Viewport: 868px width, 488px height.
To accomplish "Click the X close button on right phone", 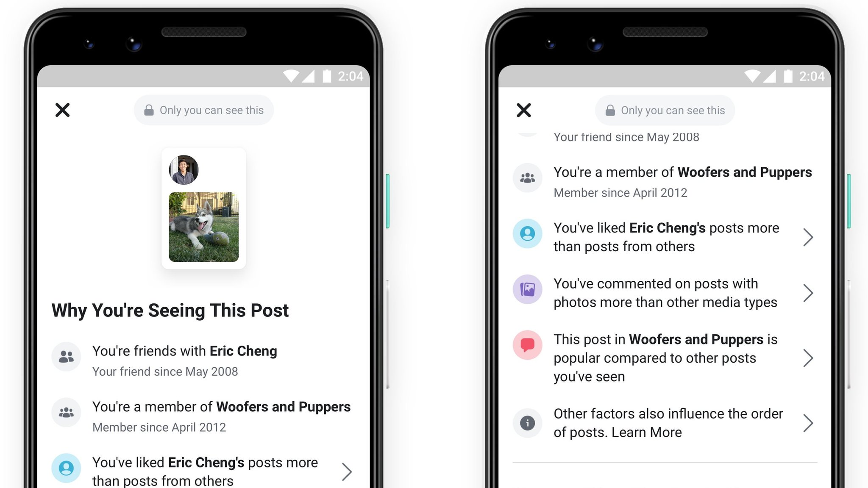I will point(523,110).
